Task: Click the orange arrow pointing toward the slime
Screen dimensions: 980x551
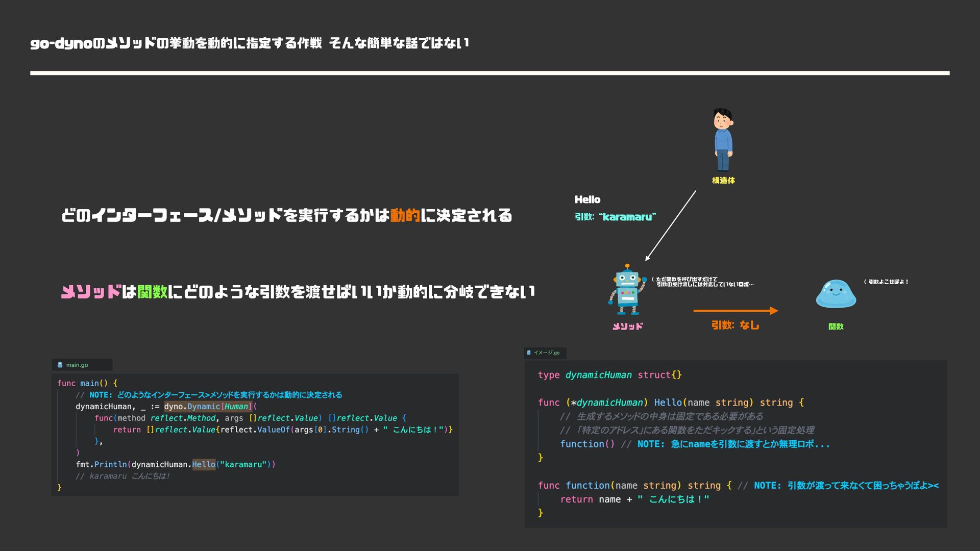Action: point(735,310)
